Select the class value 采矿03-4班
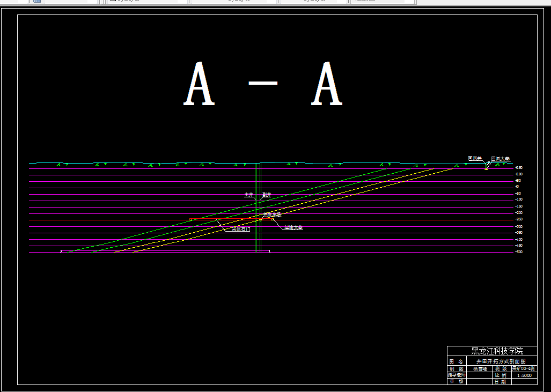The width and height of the screenshot is (551, 392). (524, 369)
